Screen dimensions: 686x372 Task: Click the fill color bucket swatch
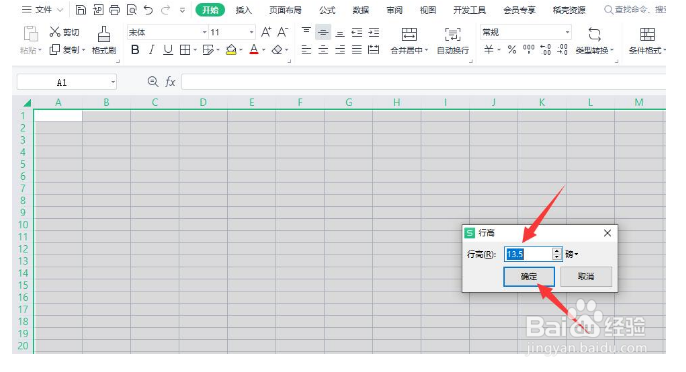231,50
